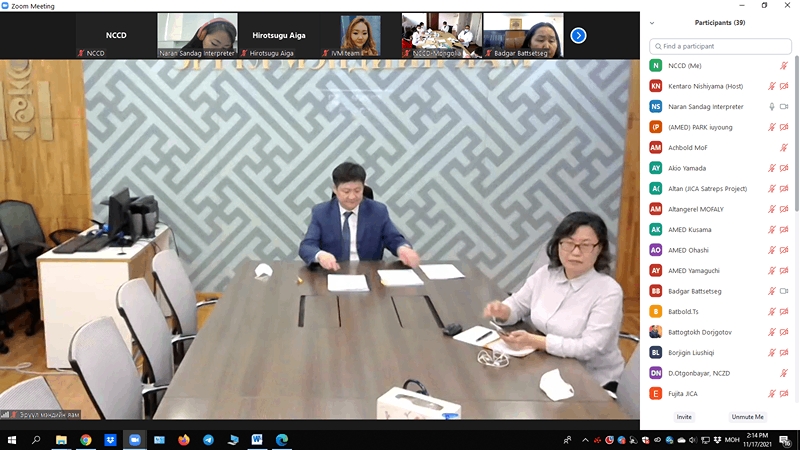800x450 pixels.
Task: Click AMED Kusama muted microphone icon
Action: click(772, 230)
